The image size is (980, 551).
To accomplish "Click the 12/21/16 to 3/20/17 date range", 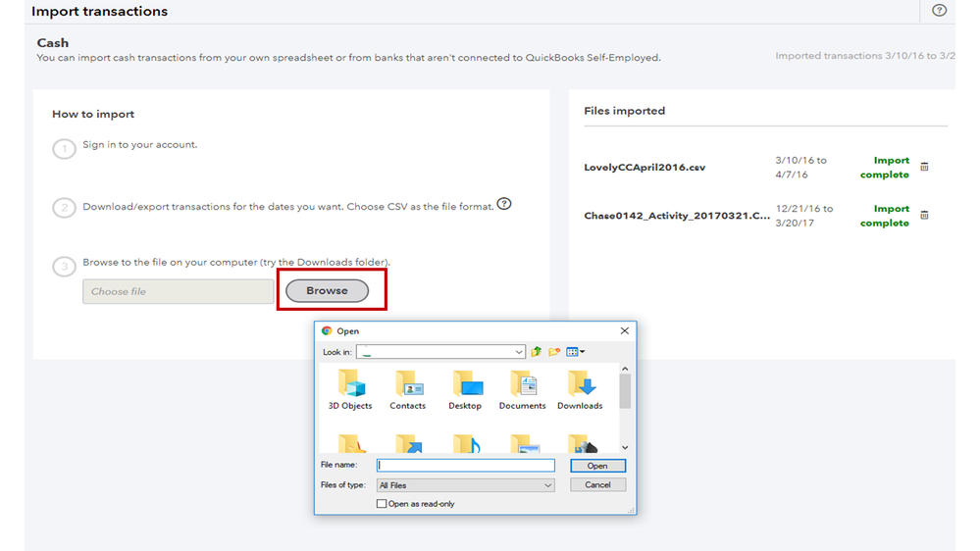I will [803, 216].
